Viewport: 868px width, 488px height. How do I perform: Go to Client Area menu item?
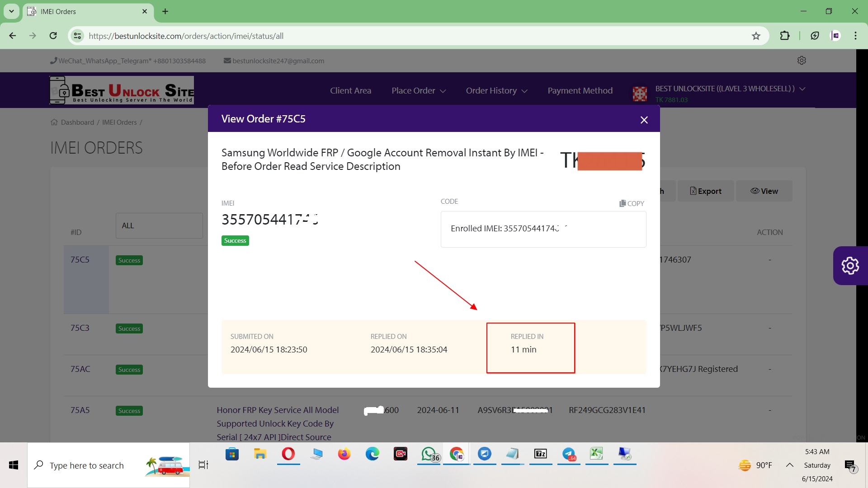[350, 91]
